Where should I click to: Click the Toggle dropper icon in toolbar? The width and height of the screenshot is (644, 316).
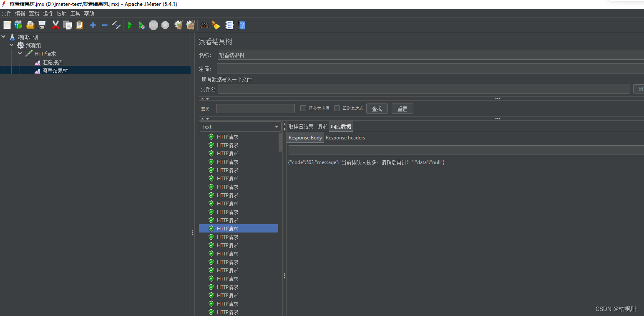[x=116, y=25]
